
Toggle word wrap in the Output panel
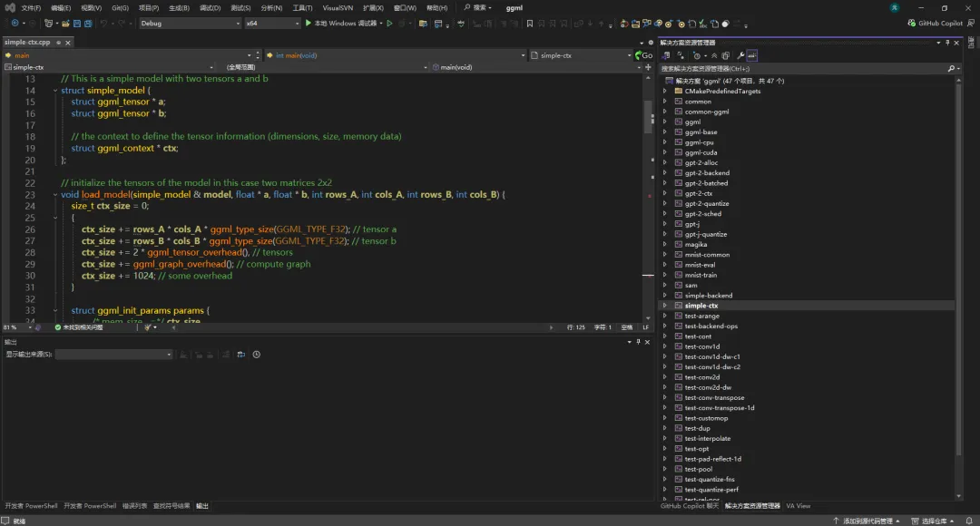coord(240,355)
